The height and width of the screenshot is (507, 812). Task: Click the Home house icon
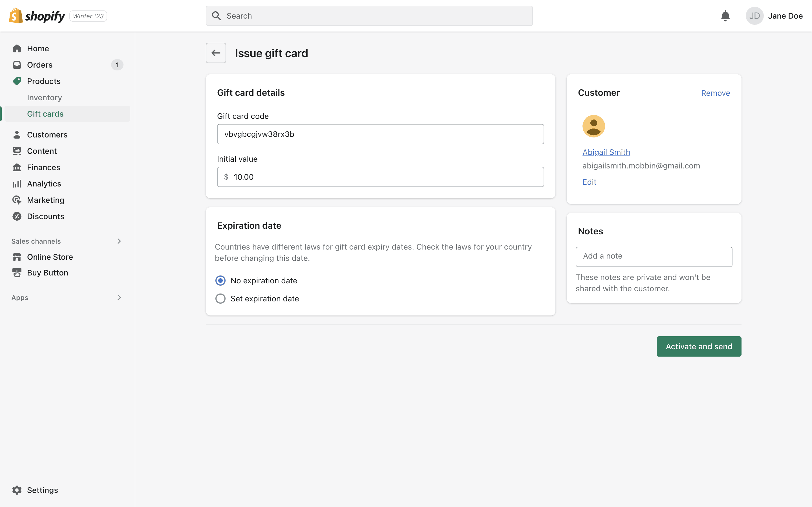pyautogui.click(x=17, y=49)
